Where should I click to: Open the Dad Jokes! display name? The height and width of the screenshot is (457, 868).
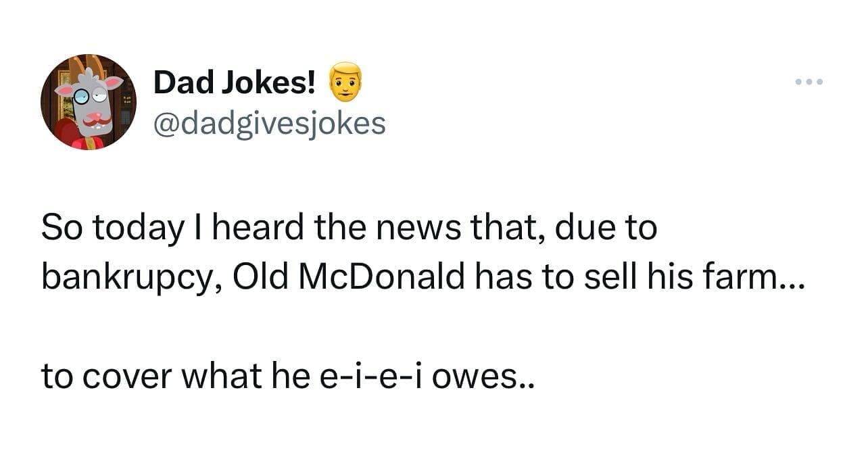point(235,82)
